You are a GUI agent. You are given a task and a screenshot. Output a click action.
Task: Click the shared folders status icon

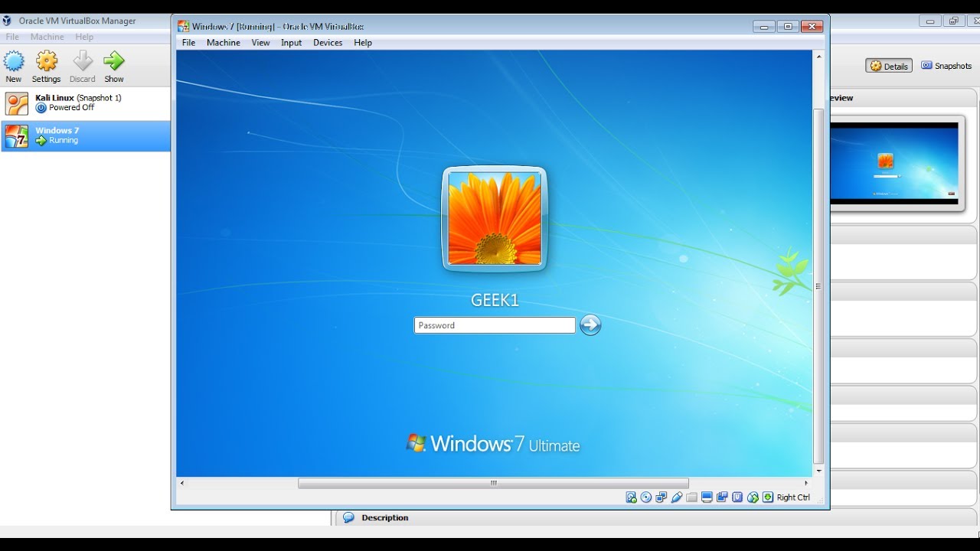[692, 497]
